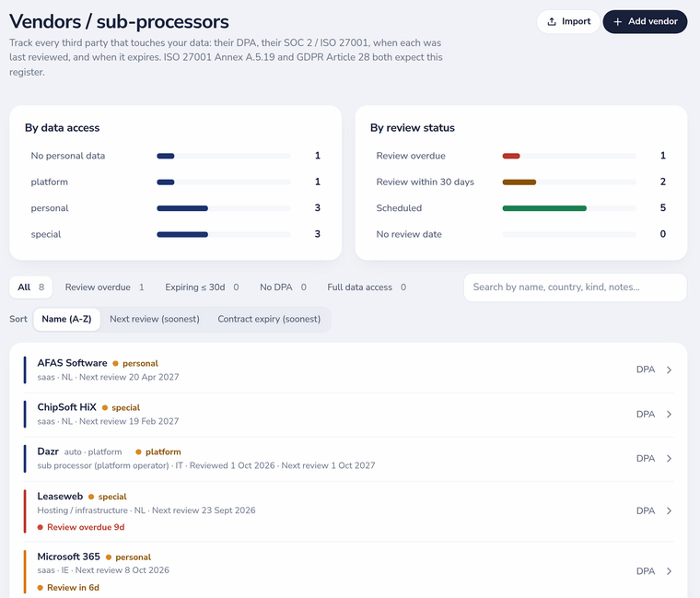
Task: Click DPA label on Microsoft 365 row
Action: [646, 571]
